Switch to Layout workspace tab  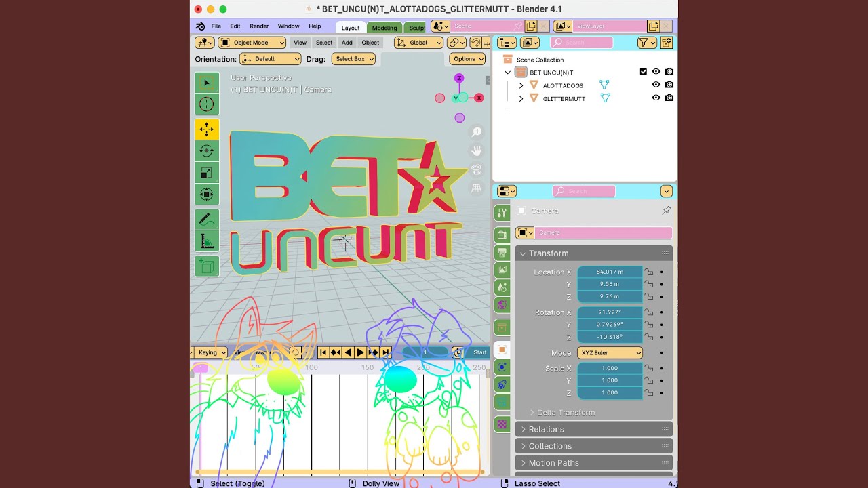point(351,28)
